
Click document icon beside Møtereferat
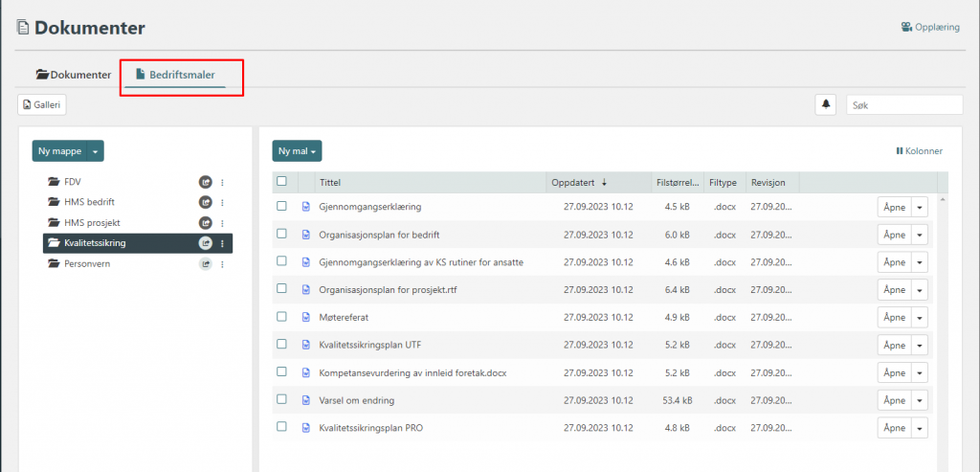click(306, 317)
